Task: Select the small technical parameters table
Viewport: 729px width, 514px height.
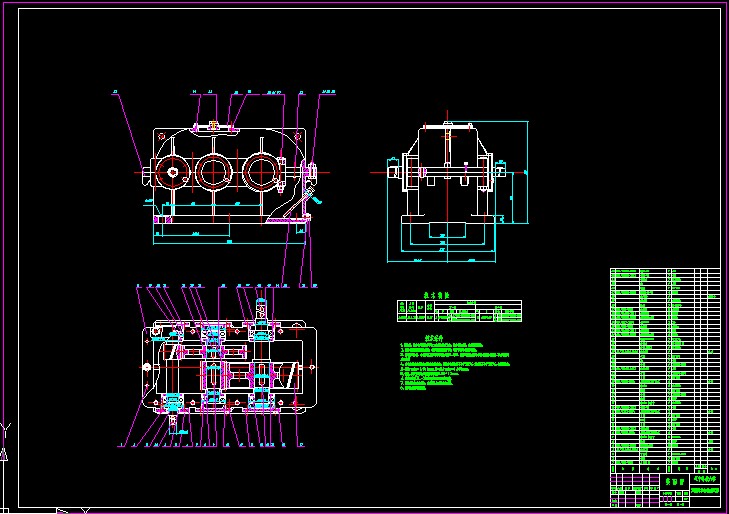Action: click(x=459, y=311)
